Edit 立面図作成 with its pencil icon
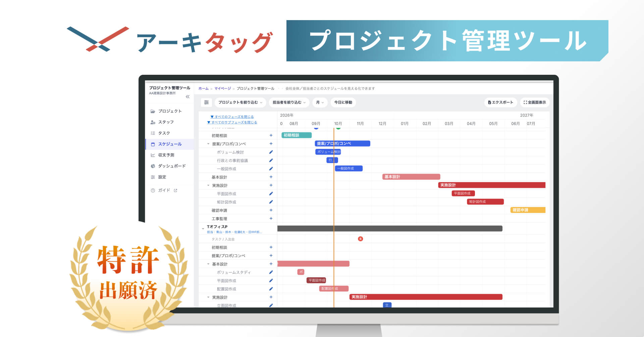 [271, 305]
